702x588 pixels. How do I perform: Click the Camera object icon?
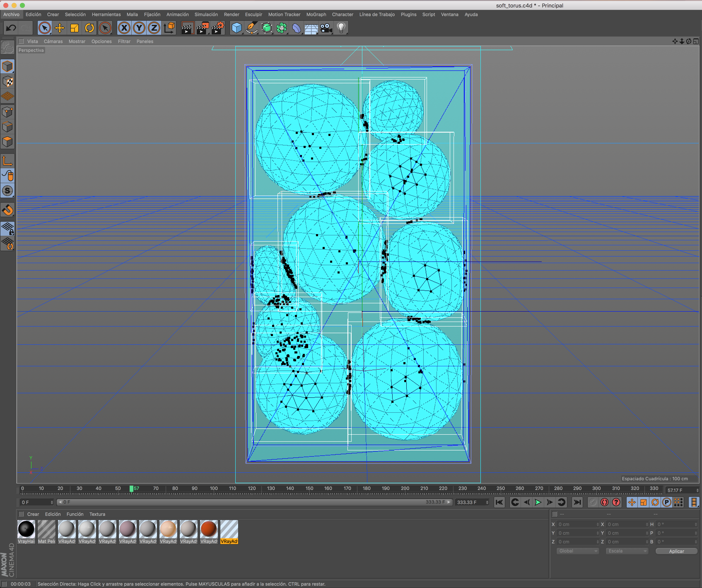(x=326, y=28)
